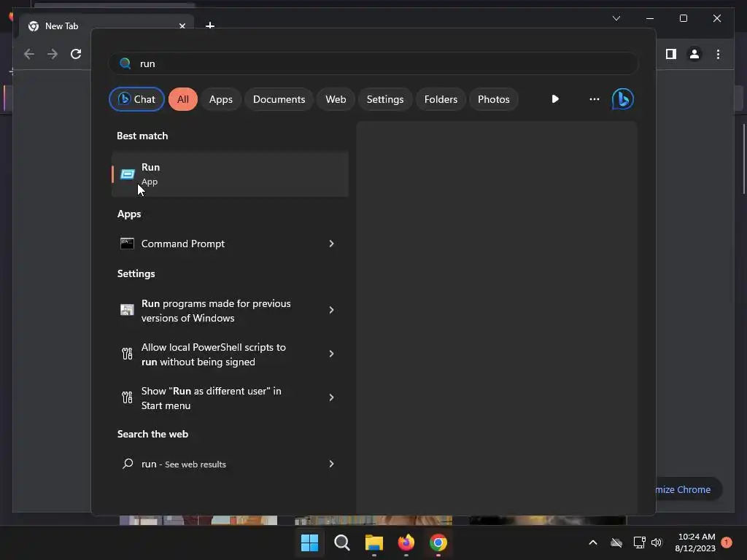Expand Run programs for previous versions chevron
747x560 pixels.
click(332, 310)
